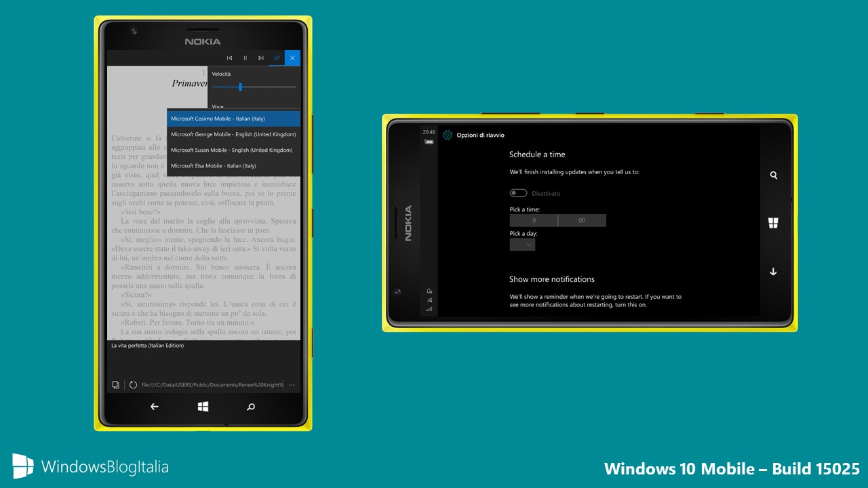The width and height of the screenshot is (868, 488).
Task: Click 'La vita perfetta (Italian Edition)' title
Action: (x=147, y=346)
